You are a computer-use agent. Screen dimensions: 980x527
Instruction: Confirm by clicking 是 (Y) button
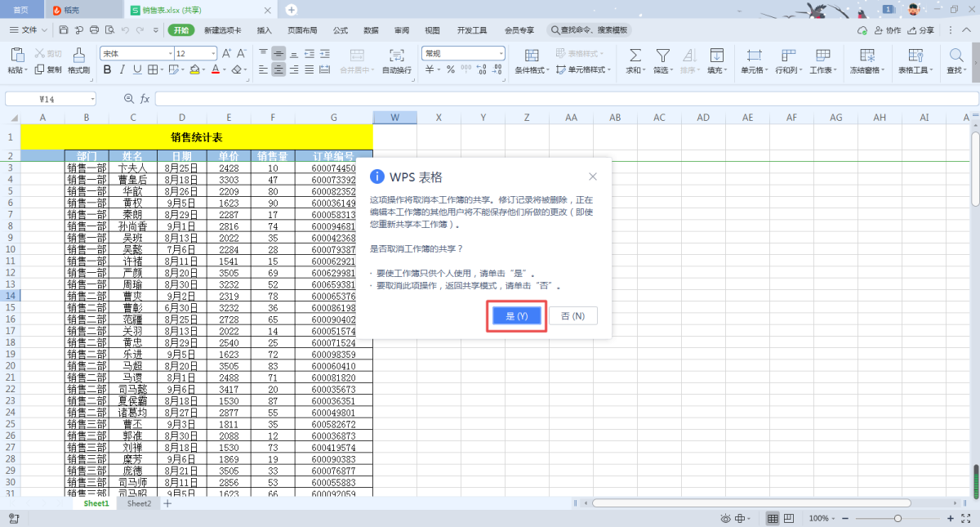click(x=517, y=316)
